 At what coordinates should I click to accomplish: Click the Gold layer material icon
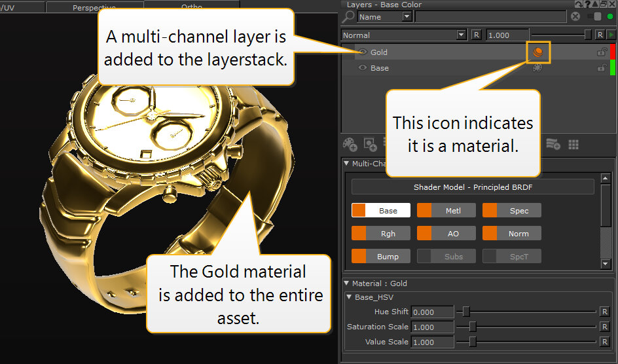pos(537,52)
